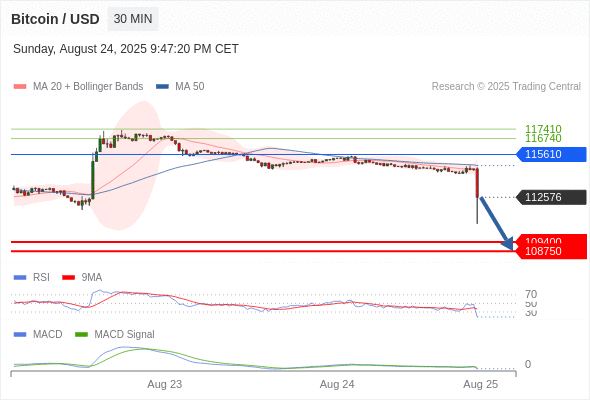This screenshot has width=590, height=400.
Task: Click the green 116740 resistance label
Action: pyautogui.click(x=543, y=138)
